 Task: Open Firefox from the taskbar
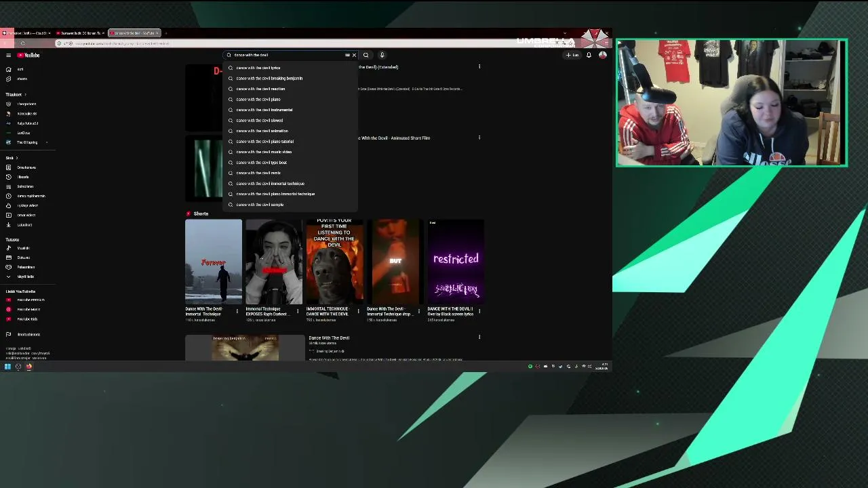29,367
